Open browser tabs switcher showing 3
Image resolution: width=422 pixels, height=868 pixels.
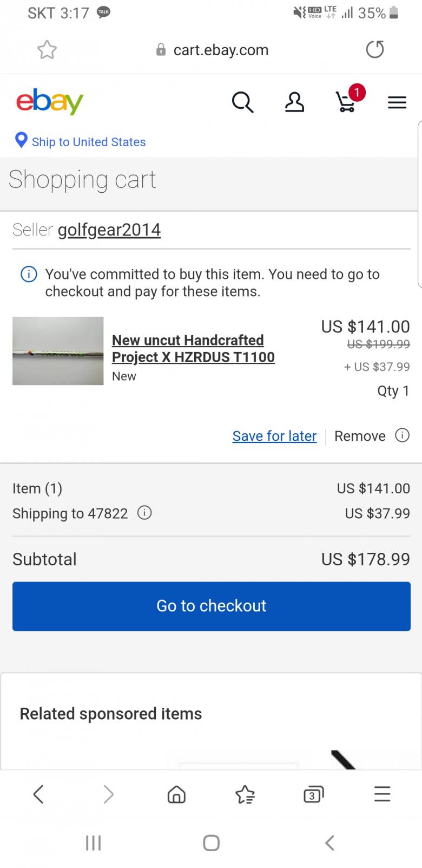click(x=313, y=794)
